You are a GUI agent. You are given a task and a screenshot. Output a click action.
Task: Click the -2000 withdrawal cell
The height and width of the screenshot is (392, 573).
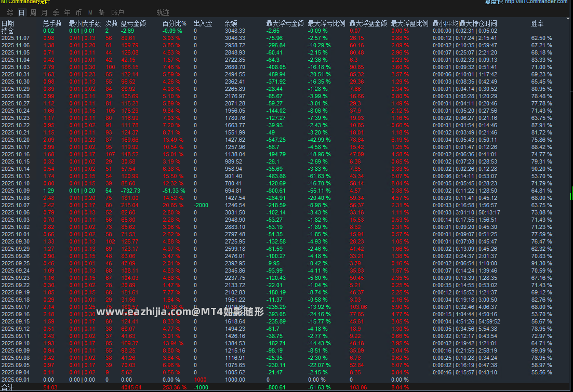point(201,205)
